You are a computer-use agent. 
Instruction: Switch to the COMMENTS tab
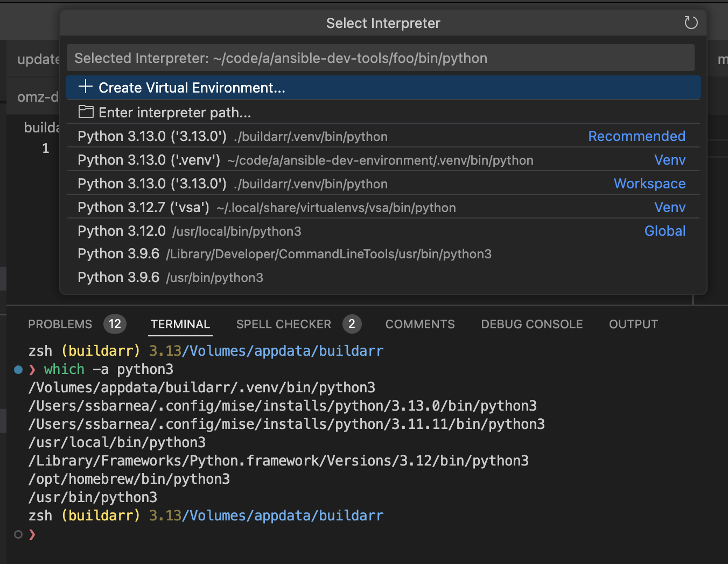tap(420, 324)
